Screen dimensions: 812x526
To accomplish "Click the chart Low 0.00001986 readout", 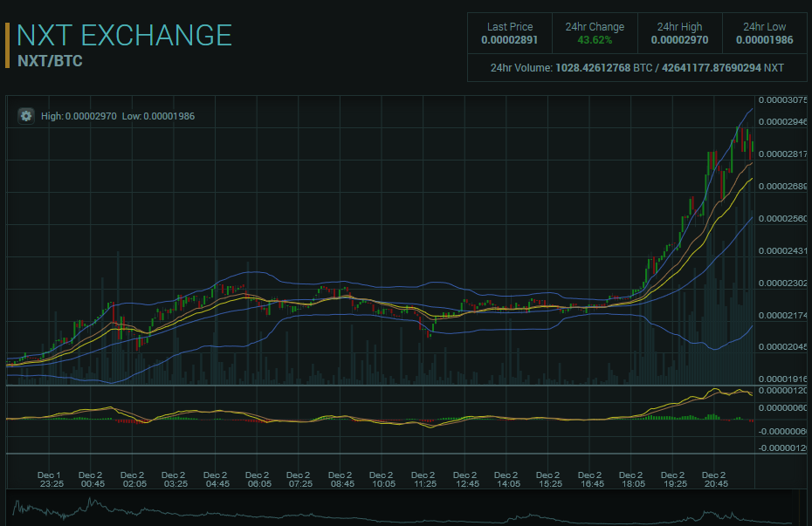I will (x=158, y=116).
